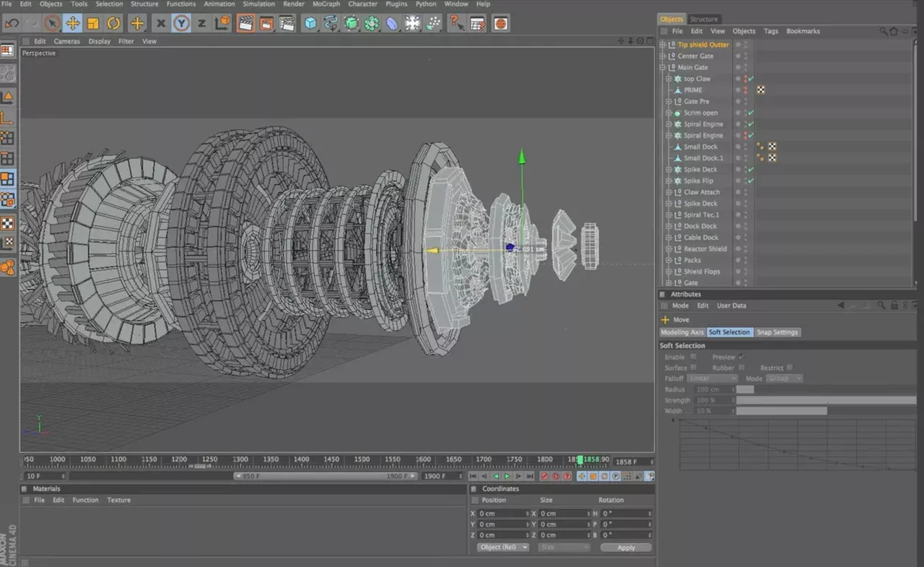
Task: Add a Cube primitive object
Action: [x=310, y=23]
